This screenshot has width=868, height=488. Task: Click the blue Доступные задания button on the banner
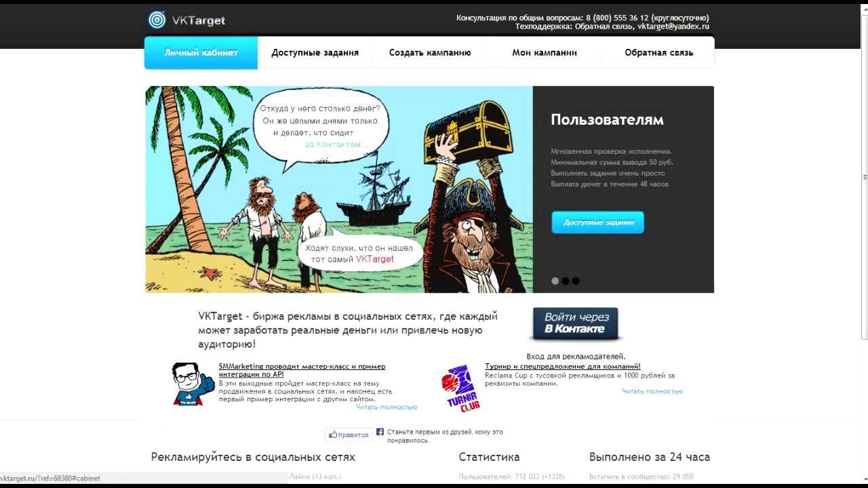598,222
